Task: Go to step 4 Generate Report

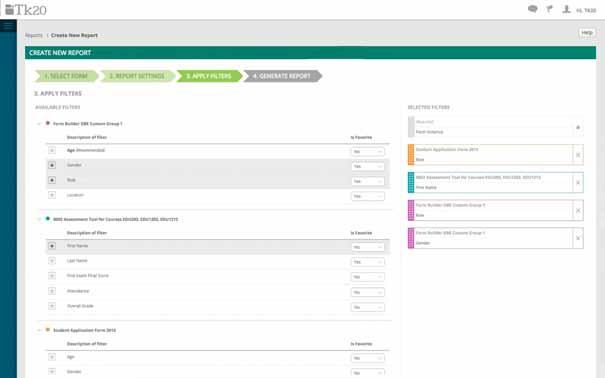Action: tap(282, 76)
